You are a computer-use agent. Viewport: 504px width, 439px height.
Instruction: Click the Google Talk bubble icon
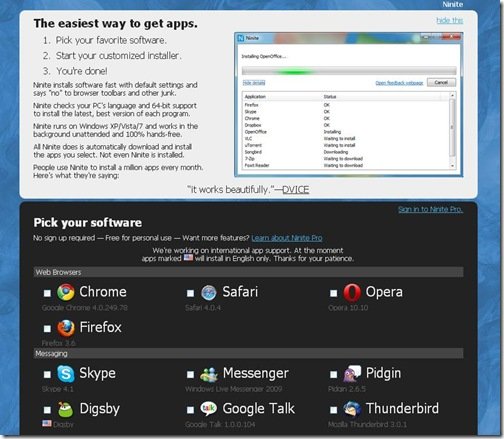209,409
